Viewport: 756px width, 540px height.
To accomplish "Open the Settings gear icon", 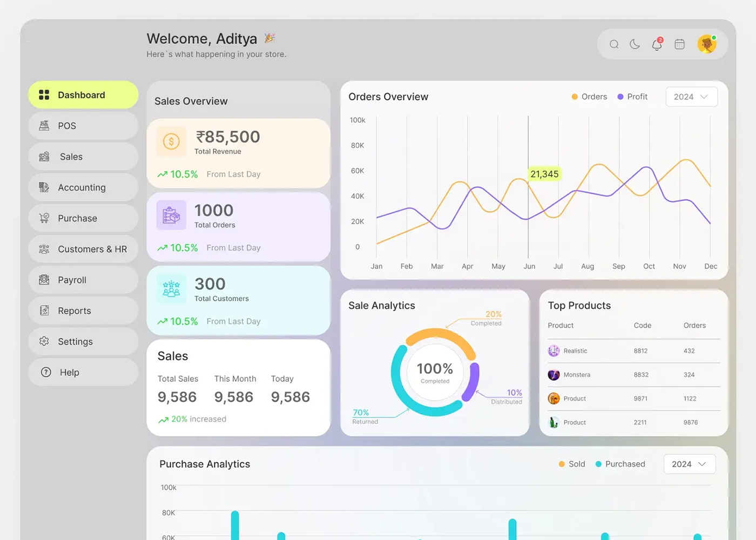I will click(44, 341).
